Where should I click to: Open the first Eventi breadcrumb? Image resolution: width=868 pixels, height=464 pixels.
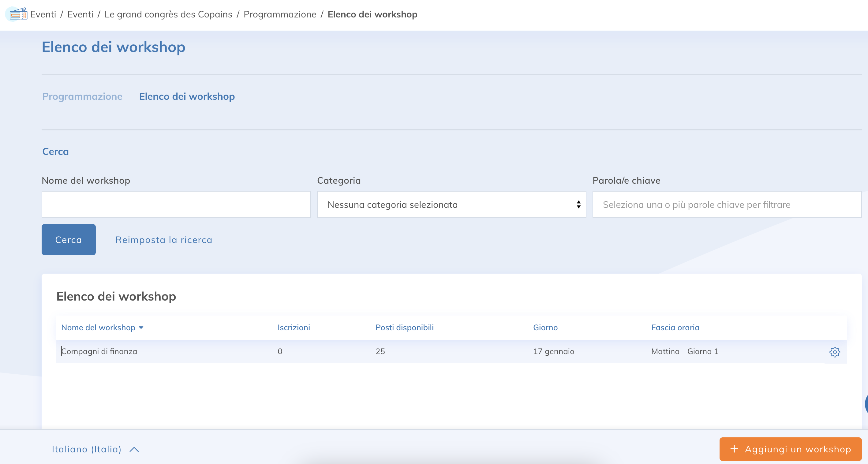43,14
